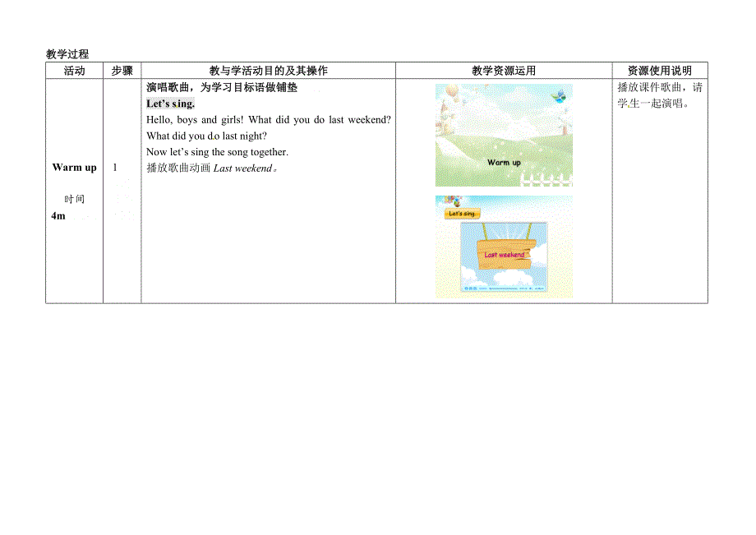The height and width of the screenshot is (535, 756).
Task: Click the italic Last weekend text
Action: 242,168
